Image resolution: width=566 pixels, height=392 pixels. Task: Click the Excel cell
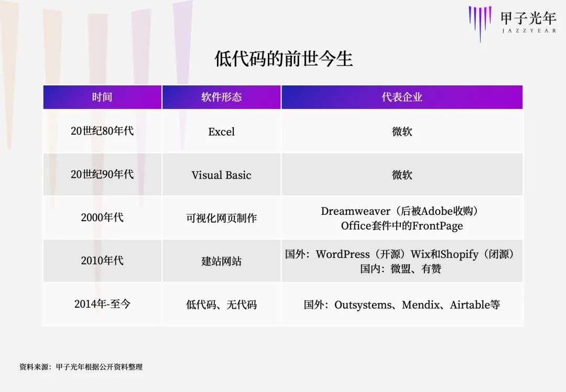(x=221, y=132)
